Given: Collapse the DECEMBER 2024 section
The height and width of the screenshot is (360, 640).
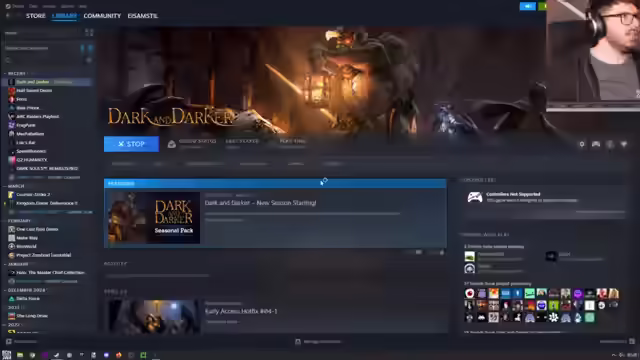Looking at the screenshot, I should click(25, 290).
